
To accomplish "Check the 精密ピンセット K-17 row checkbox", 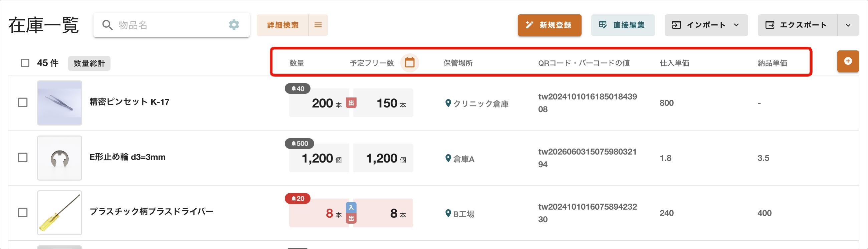I will click(x=23, y=102).
